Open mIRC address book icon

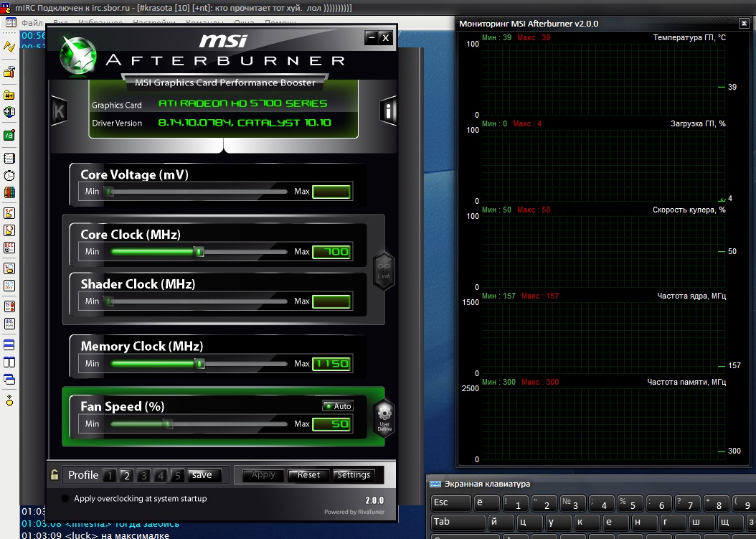[x=9, y=159]
